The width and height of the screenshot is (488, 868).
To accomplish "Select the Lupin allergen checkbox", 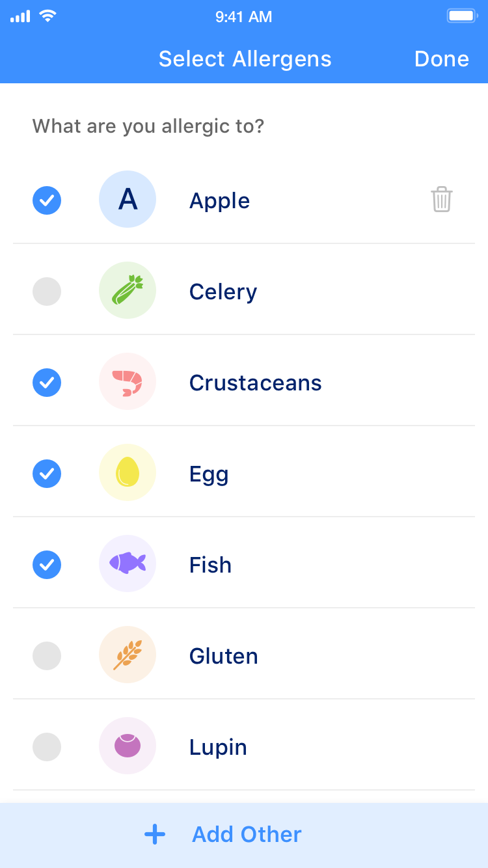I will (47, 747).
